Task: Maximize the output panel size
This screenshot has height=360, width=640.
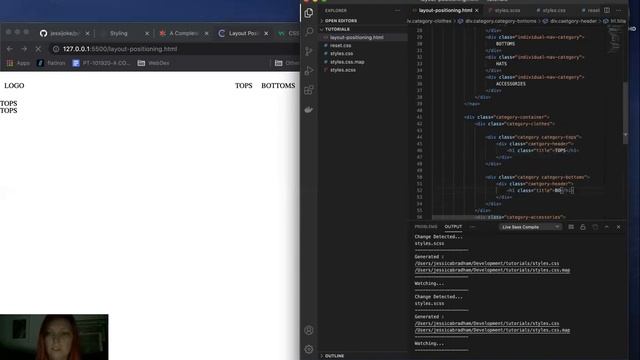Action: pos(607,227)
